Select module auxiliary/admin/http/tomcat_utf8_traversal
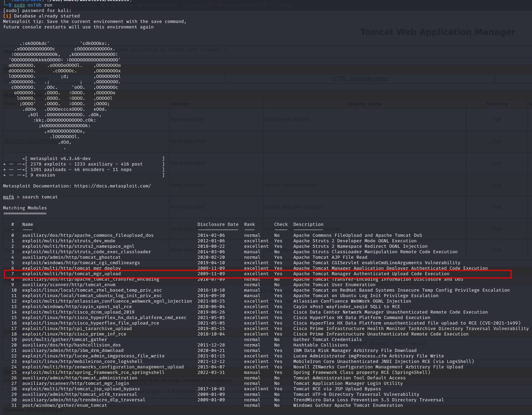Image resolution: width=532 pixels, height=415 pixels. pyautogui.click(x=80, y=394)
